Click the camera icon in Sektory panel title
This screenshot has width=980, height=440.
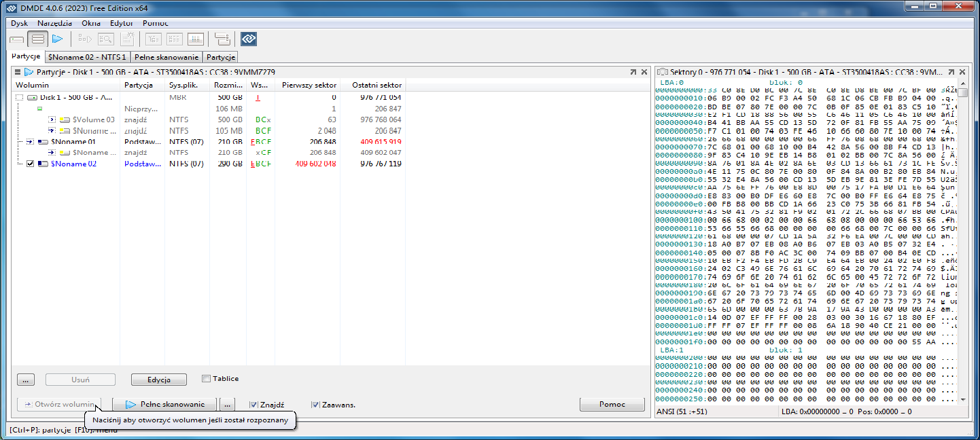pyautogui.click(x=662, y=71)
